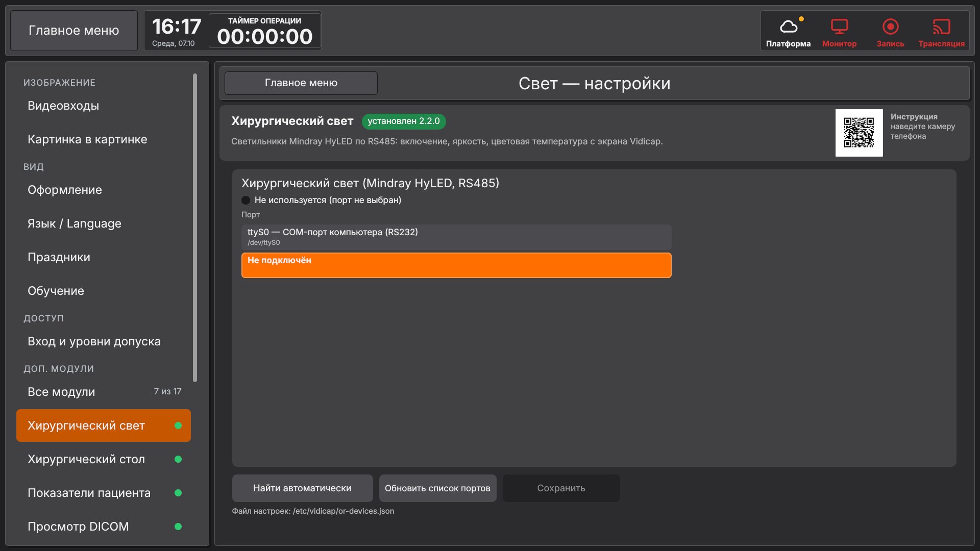Open Показатели пациента module
The height and width of the screenshot is (551, 980).
coord(104,493)
